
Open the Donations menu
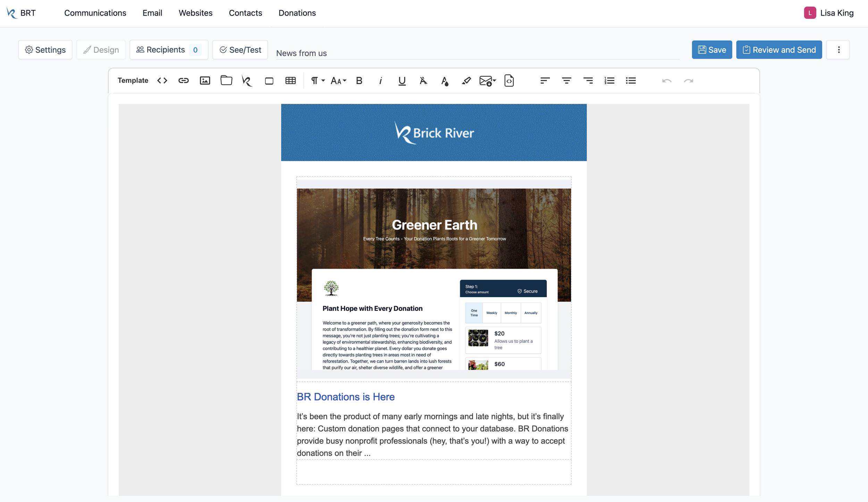tap(297, 13)
